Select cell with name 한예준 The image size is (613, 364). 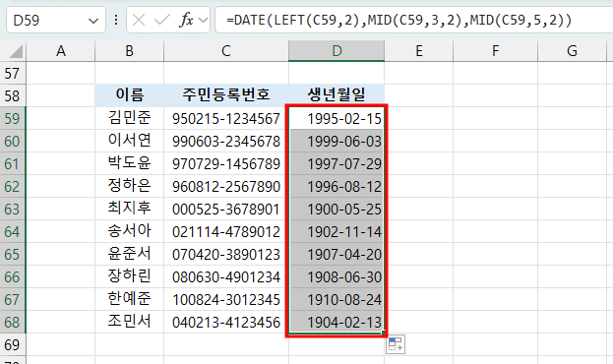(130, 299)
